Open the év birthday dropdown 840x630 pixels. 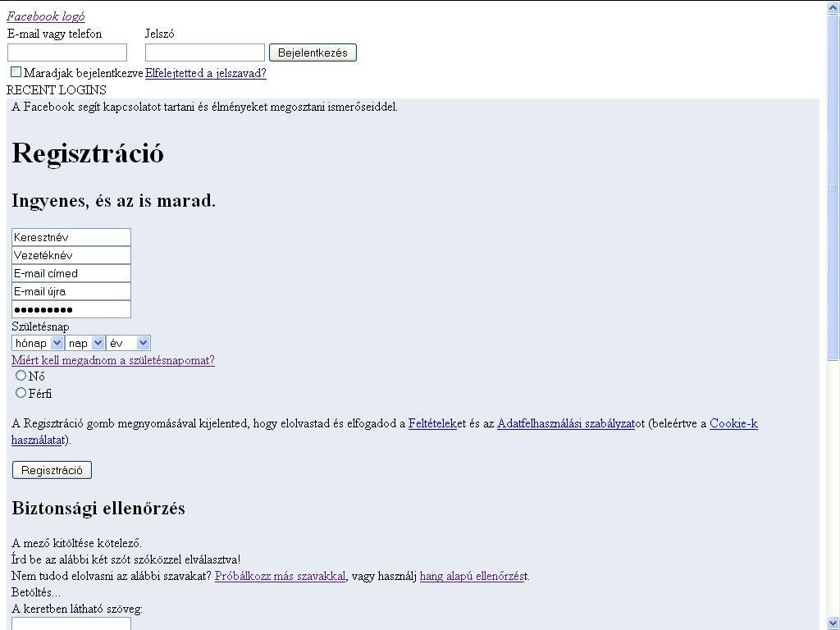(128, 343)
